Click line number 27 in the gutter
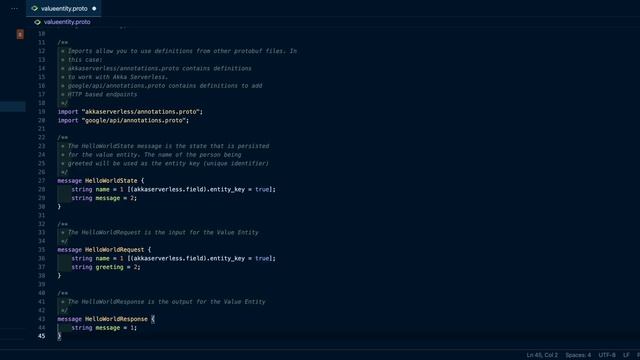 coord(42,181)
